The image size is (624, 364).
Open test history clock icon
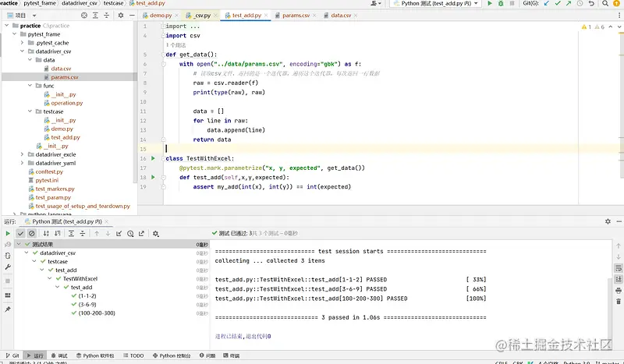coord(130,234)
